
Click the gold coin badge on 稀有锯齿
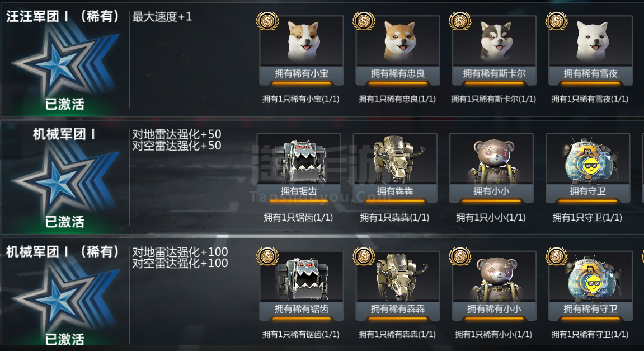coord(267,256)
